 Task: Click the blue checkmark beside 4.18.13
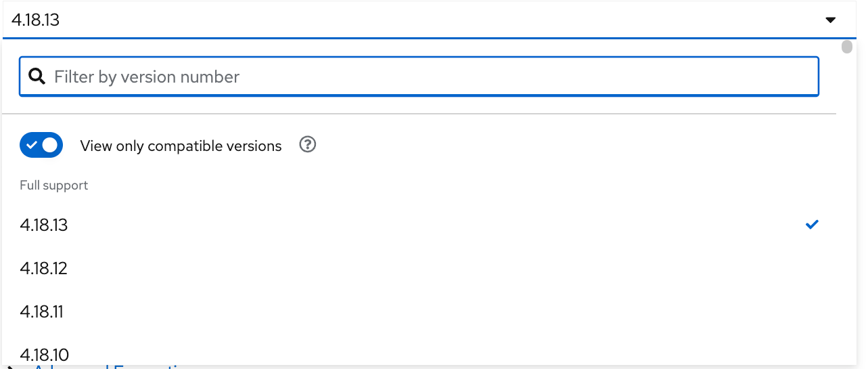pyautogui.click(x=812, y=225)
